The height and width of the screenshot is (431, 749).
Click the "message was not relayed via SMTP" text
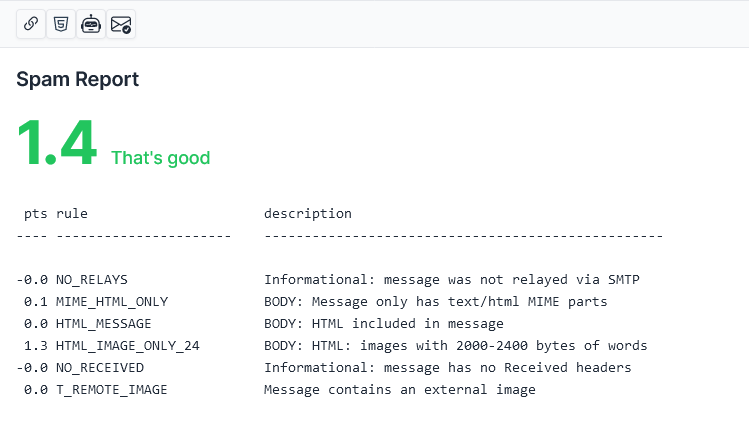512,280
